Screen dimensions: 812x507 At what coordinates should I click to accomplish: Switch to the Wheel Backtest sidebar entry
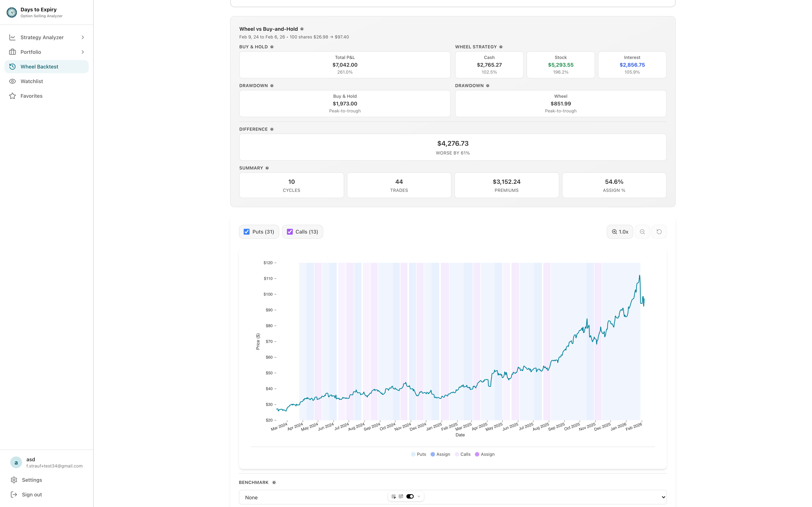[x=39, y=66]
